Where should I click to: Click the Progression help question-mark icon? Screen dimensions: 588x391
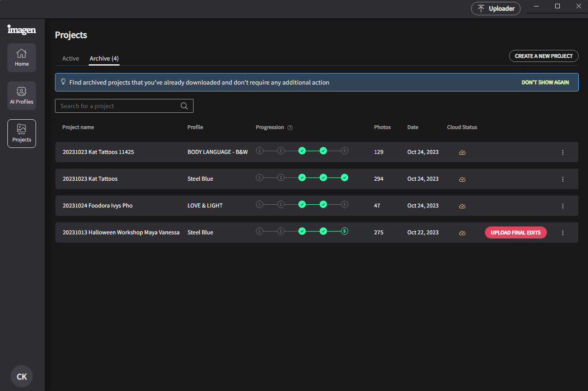point(290,128)
